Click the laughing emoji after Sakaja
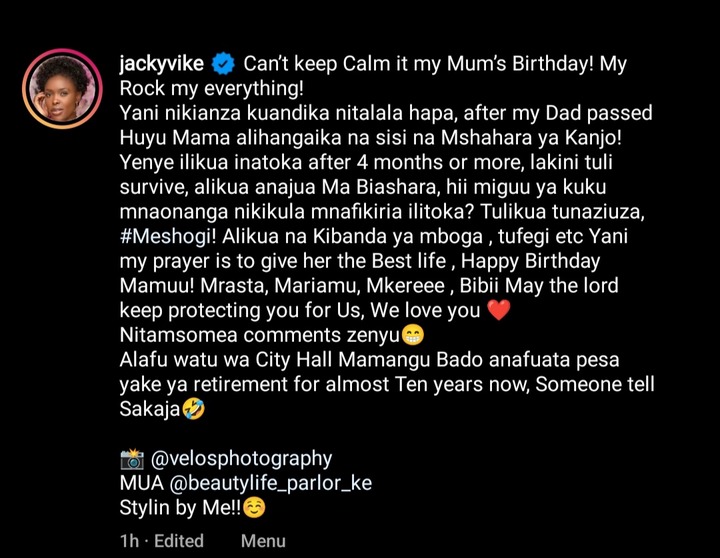Image resolution: width=720 pixels, height=558 pixels. coord(193,409)
